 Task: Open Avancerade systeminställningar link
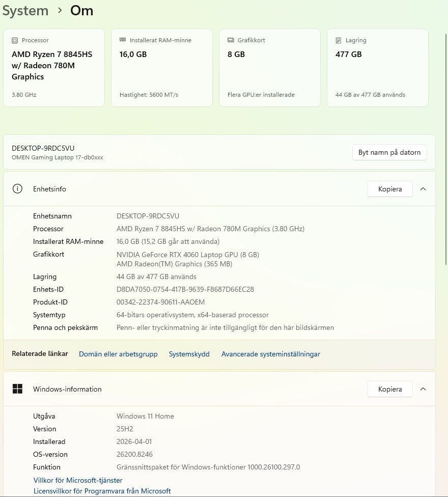coord(270,354)
